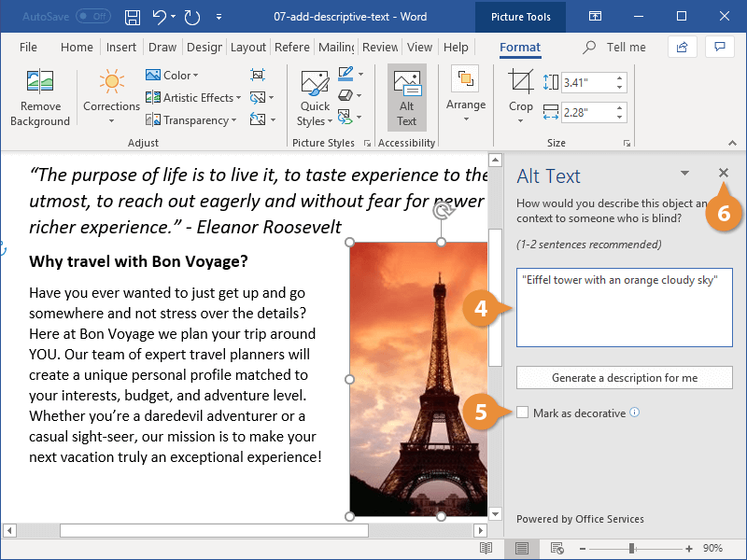This screenshot has width=747, height=560.
Task: Select the Picture Tools Format tab
Action: point(520,48)
